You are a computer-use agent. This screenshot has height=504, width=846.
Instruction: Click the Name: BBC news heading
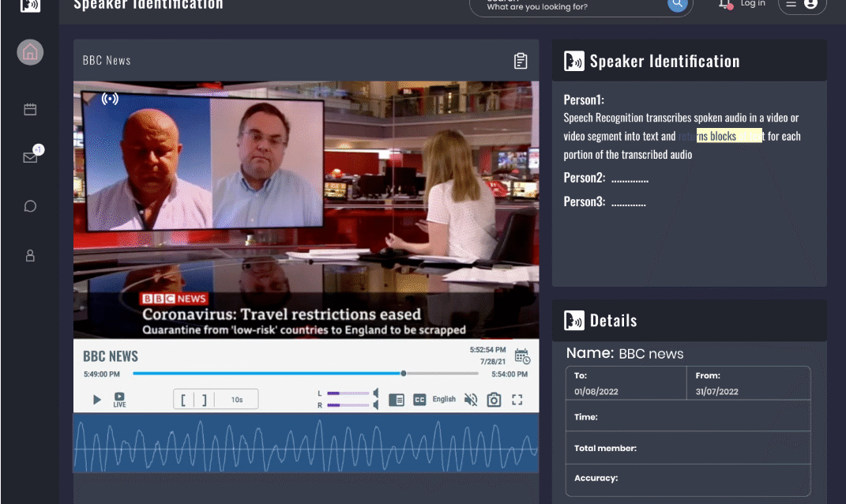click(x=625, y=353)
